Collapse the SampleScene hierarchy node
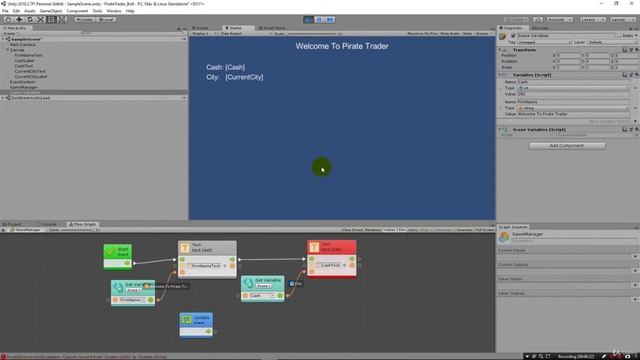The height and width of the screenshot is (360, 640). [x=3, y=39]
